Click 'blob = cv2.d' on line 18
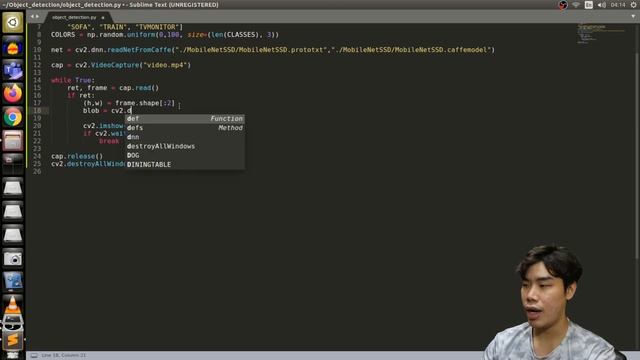The height and width of the screenshot is (360, 640). tap(107, 111)
